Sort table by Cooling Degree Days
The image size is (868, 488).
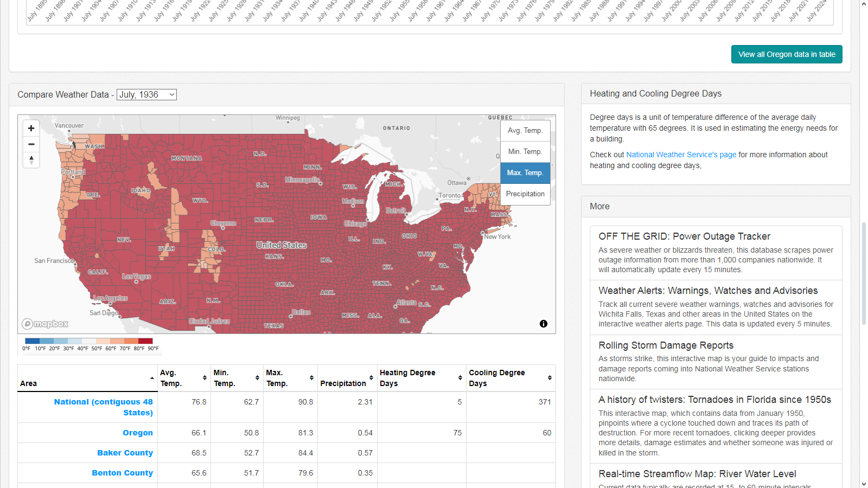pyautogui.click(x=510, y=378)
